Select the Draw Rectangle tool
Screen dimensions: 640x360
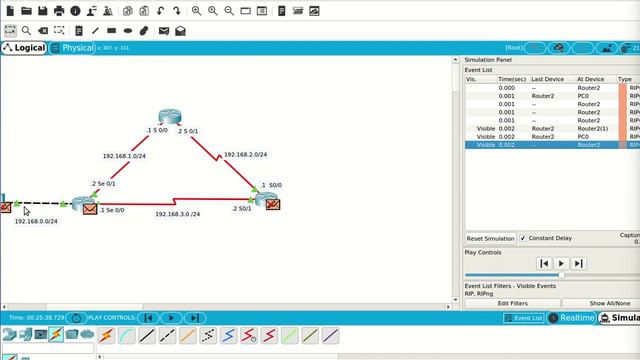click(x=111, y=31)
